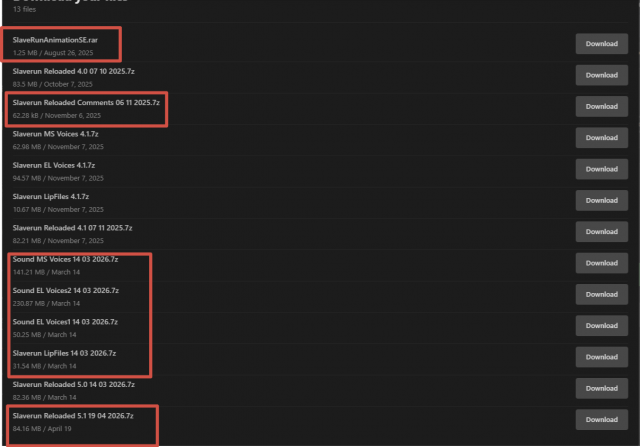Select file name Slaverun LipFiles 14 03 2026.7z

(64, 353)
